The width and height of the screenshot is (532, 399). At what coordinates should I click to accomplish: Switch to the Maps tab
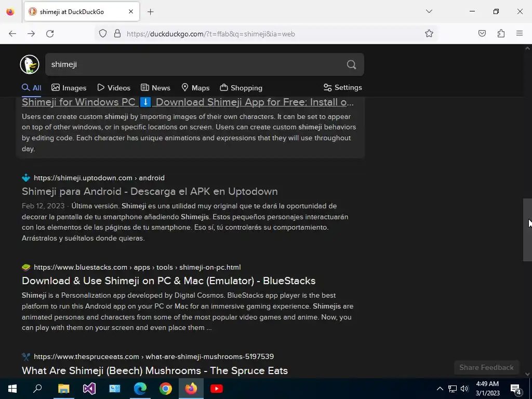pos(195,88)
